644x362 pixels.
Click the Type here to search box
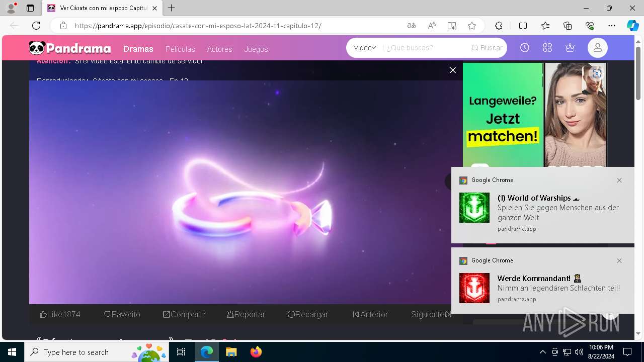point(97,352)
